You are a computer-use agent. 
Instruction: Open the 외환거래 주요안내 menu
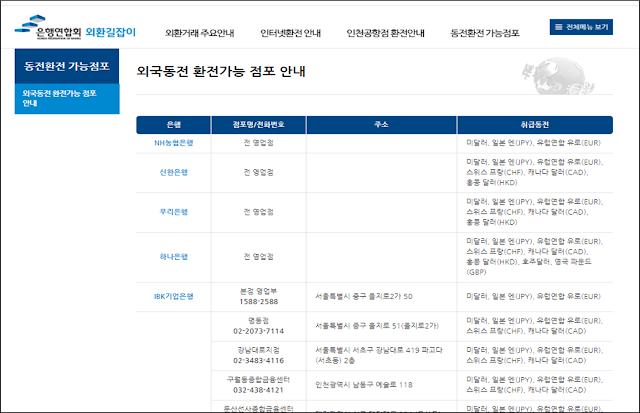coord(200,33)
